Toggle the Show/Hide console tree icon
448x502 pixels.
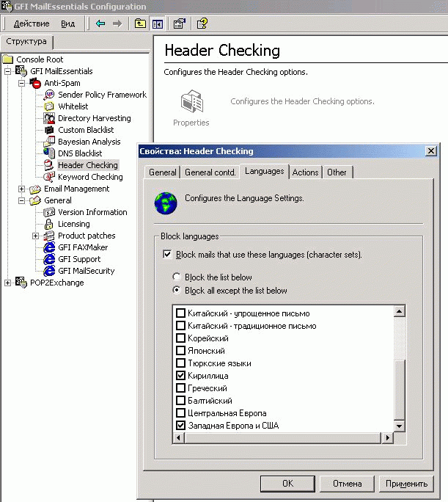(x=158, y=23)
